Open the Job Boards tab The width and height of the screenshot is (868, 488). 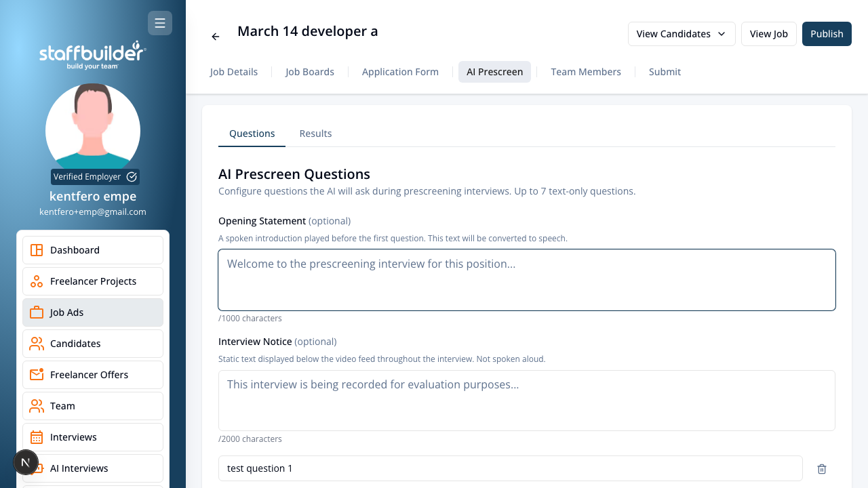click(x=310, y=72)
